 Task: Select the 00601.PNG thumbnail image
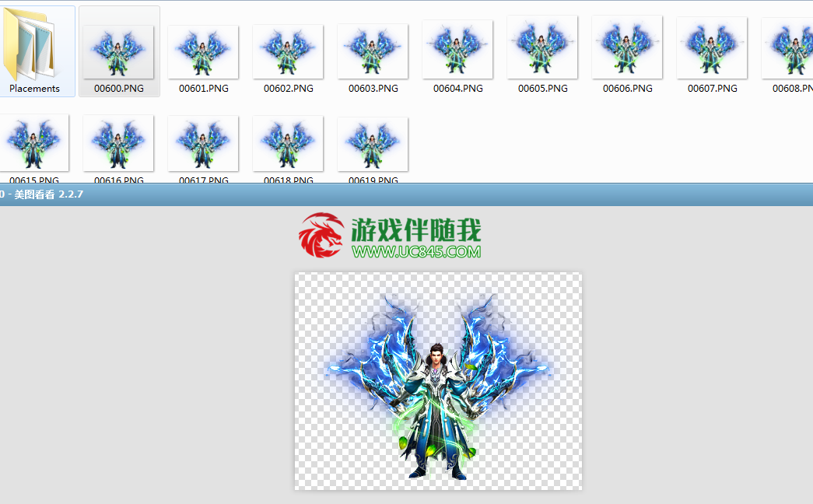tap(203, 52)
